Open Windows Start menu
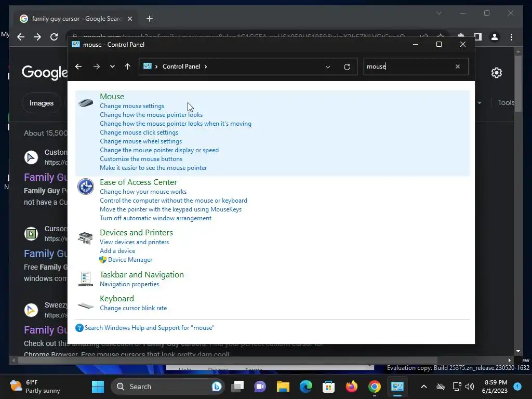 [x=98, y=387]
